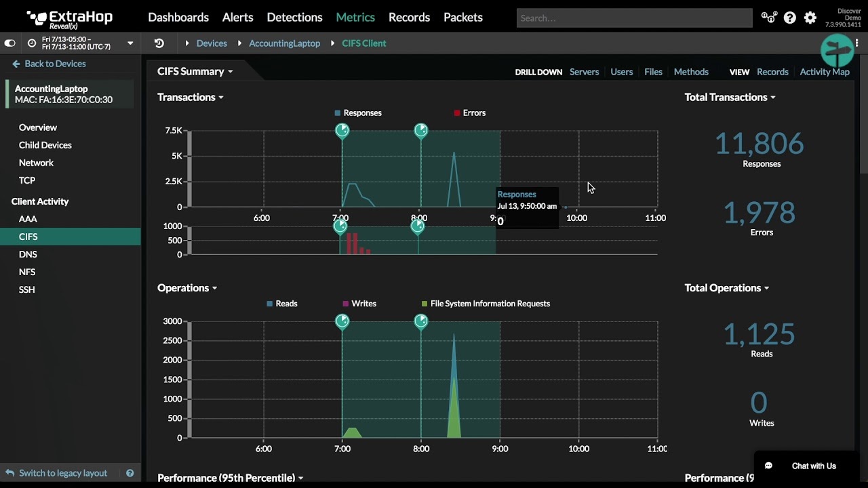
Task: Open the Activity Map view
Action: coord(824,72)
